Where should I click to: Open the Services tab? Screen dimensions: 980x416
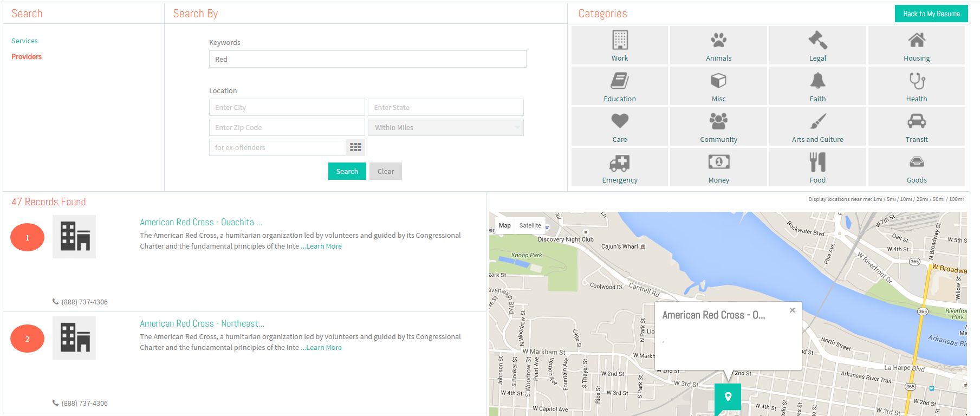pyautogui.click(x=24, y=41)
